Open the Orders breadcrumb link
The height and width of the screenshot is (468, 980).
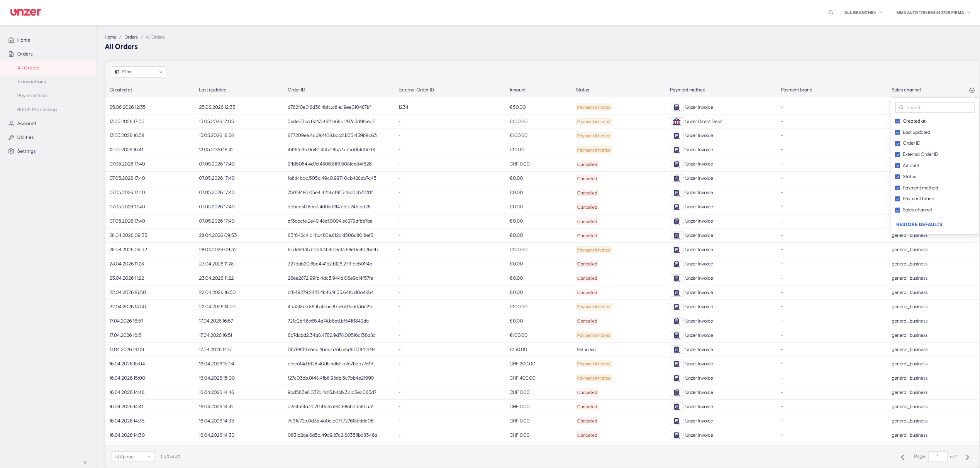[x=131, y=37]
